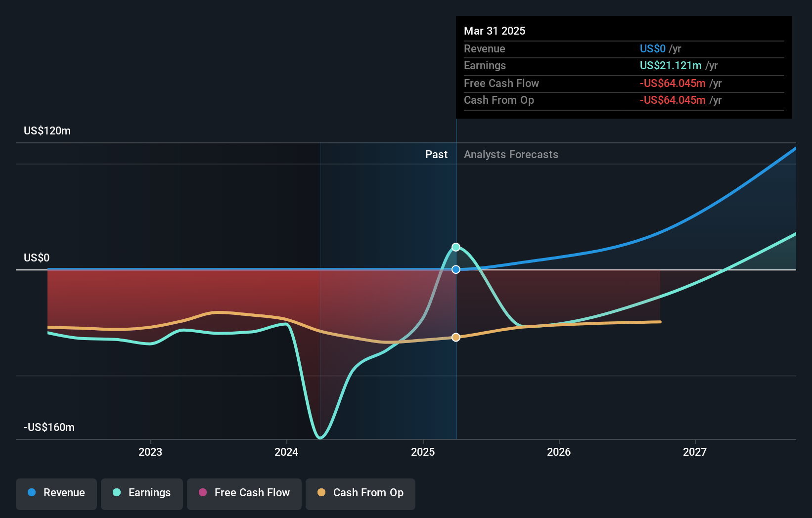Click the -US$160m y-axis label
Image resolution: width=812 pixels, height=518 pixels.
49,428
